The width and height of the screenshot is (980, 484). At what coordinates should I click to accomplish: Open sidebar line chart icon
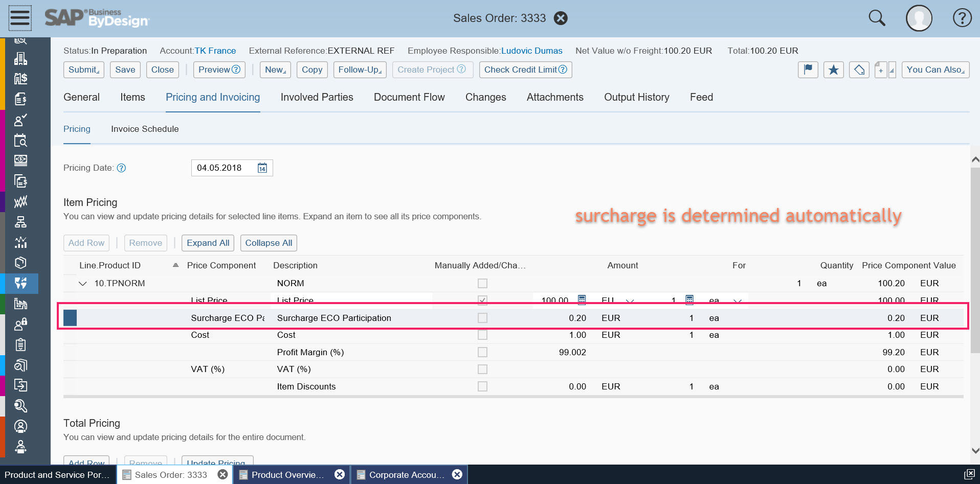(20, 201)
